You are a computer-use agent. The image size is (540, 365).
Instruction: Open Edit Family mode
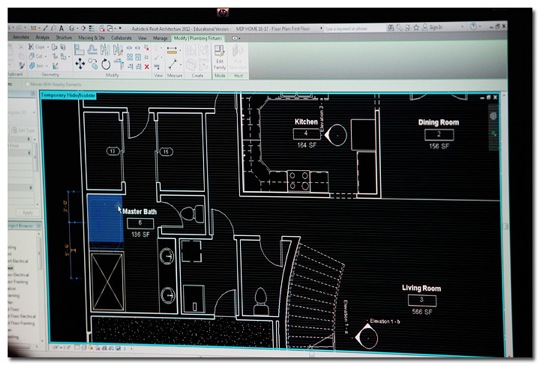[x=219, y=58]
